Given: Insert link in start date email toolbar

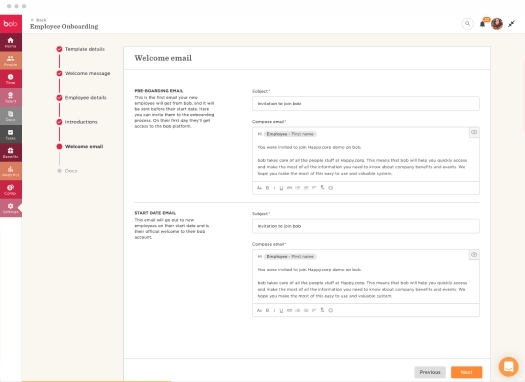Looking at the screenshot, I should 289,310.
